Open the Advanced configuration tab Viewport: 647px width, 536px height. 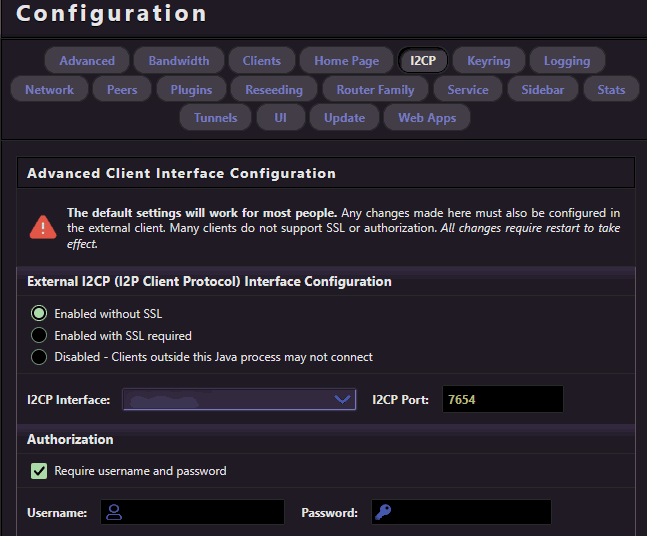87,61
